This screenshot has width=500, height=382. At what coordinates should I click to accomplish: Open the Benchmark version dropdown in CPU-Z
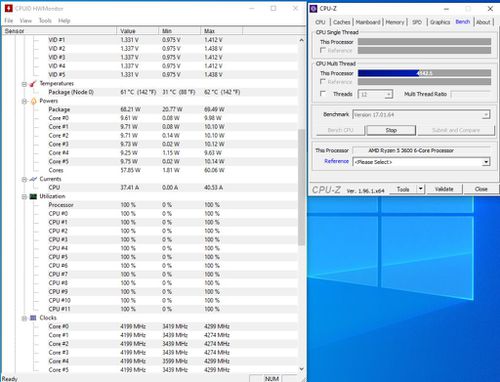point(486,115)
